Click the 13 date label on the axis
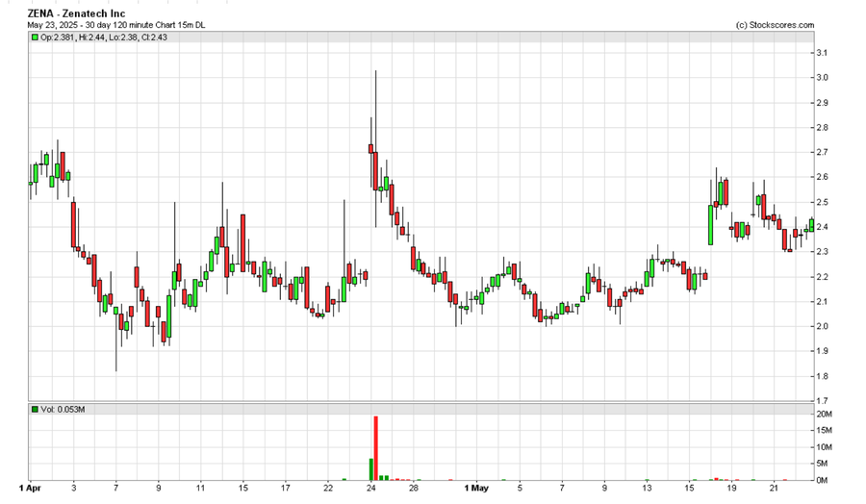The width and height of the screenshot is (866, 504). 647,488
